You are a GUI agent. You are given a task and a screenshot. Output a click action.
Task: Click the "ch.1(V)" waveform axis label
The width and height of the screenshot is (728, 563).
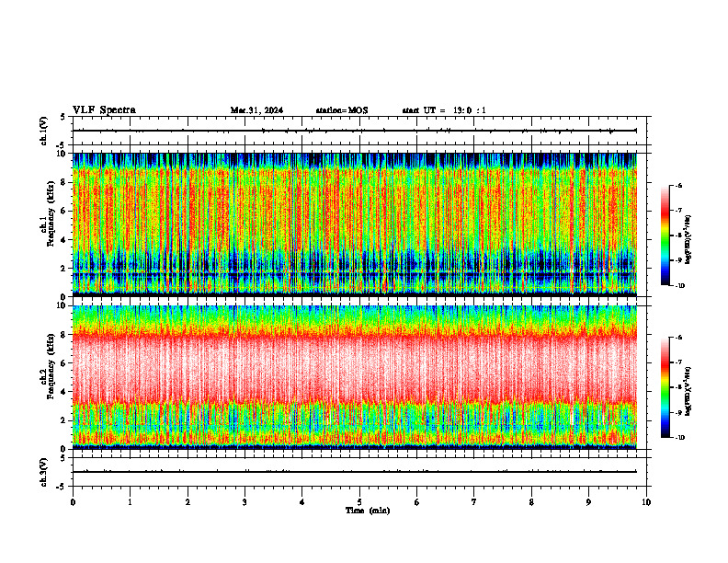tap(43, 131)
